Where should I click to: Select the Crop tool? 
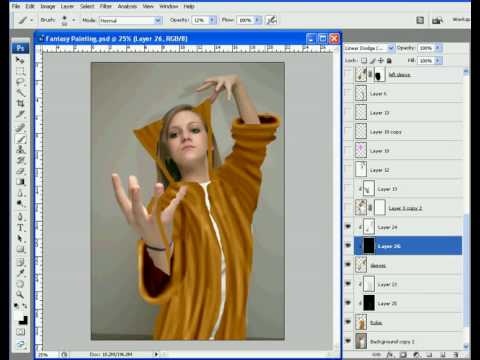coord(20,104)
